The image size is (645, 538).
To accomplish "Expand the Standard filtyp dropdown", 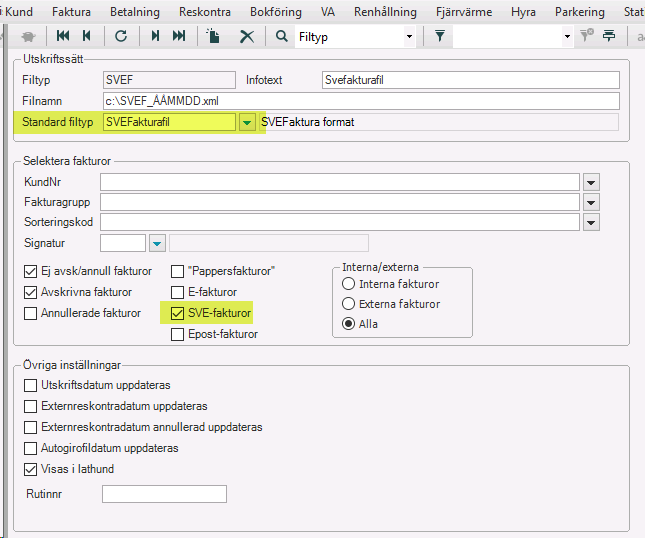I will point(247,122).
